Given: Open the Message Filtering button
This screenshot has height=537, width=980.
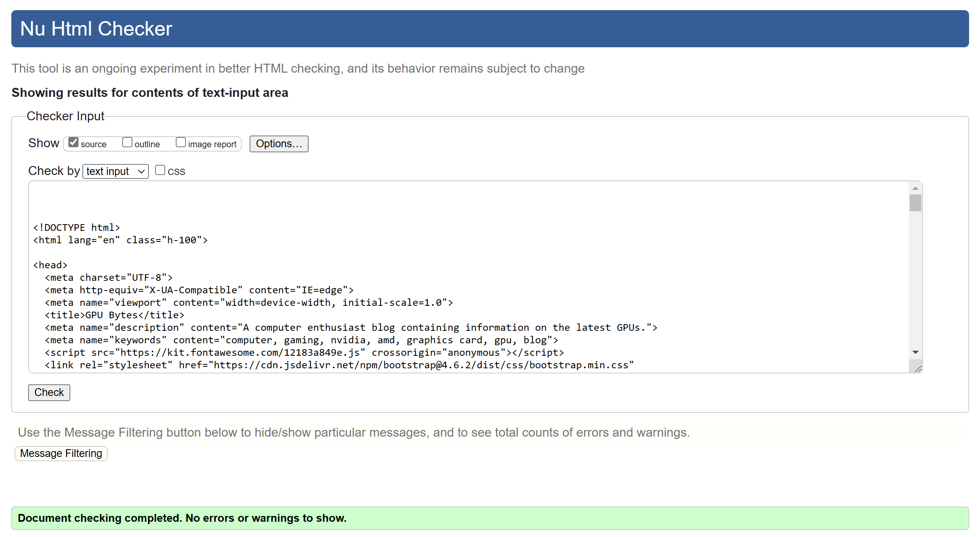Looking at the screenshot, I should pos(61,453).
